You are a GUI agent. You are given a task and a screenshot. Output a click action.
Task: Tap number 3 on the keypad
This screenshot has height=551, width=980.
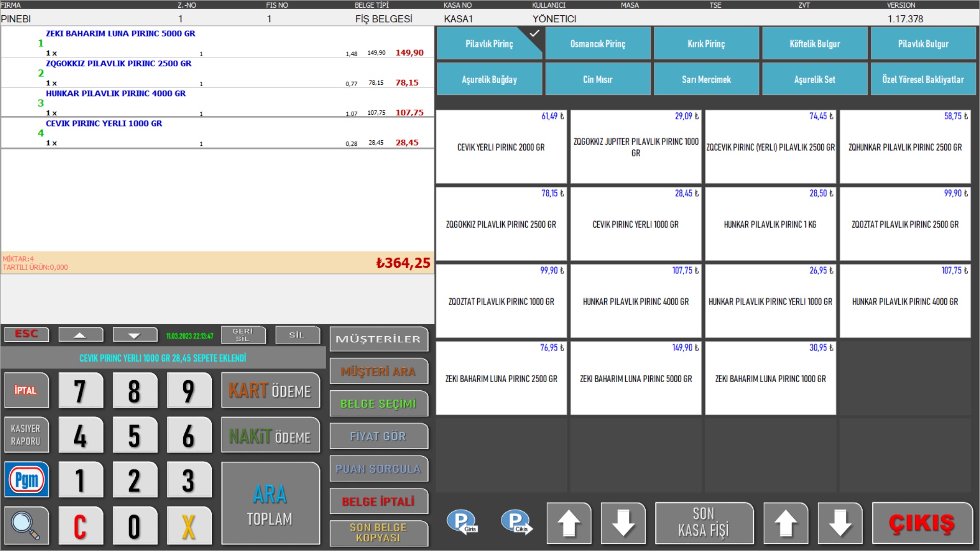click(x=188, y=480)
